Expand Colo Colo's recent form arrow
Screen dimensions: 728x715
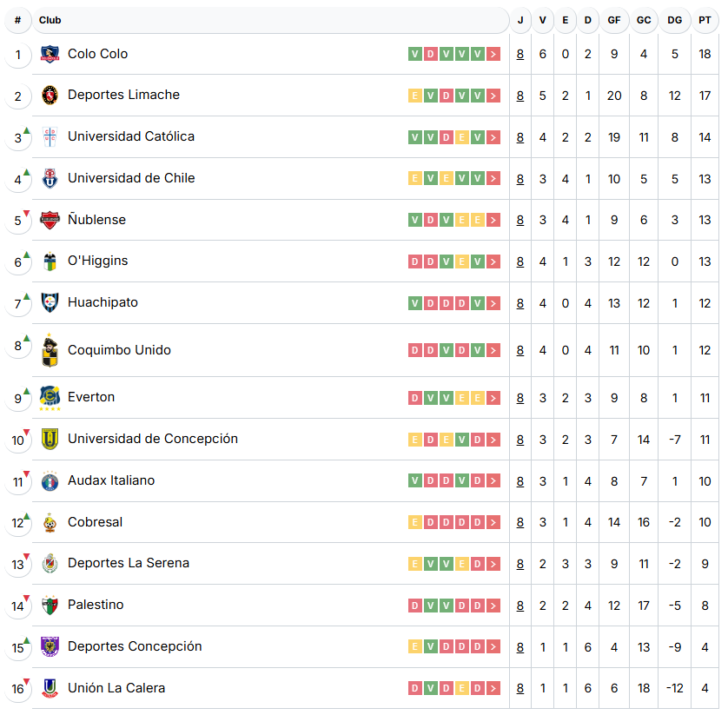click(x=493, y=54)
